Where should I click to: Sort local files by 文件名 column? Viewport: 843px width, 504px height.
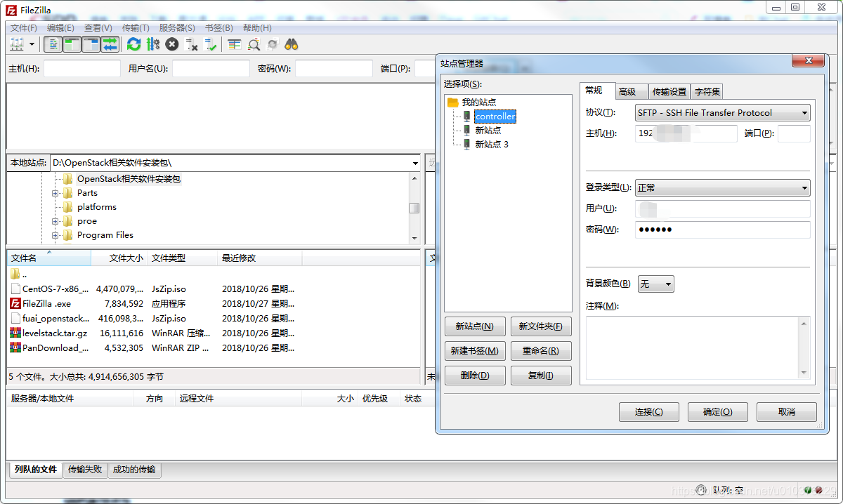(x=49, y=258)
